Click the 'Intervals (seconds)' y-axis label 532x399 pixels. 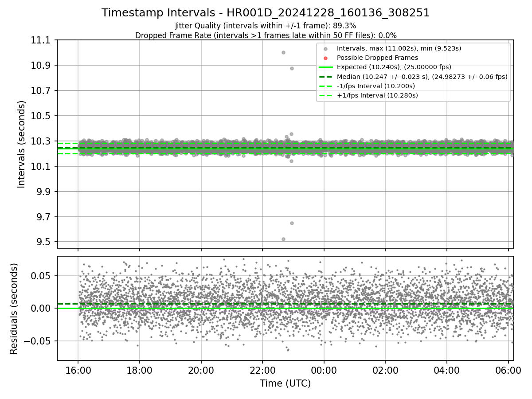[22, 144]
